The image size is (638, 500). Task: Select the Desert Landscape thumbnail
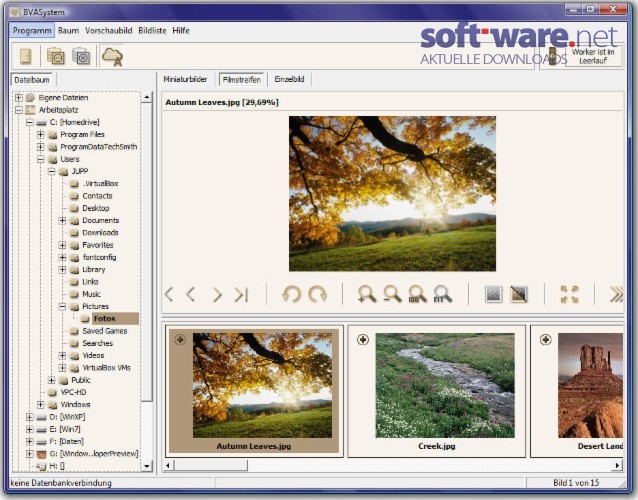coord(577,391)
